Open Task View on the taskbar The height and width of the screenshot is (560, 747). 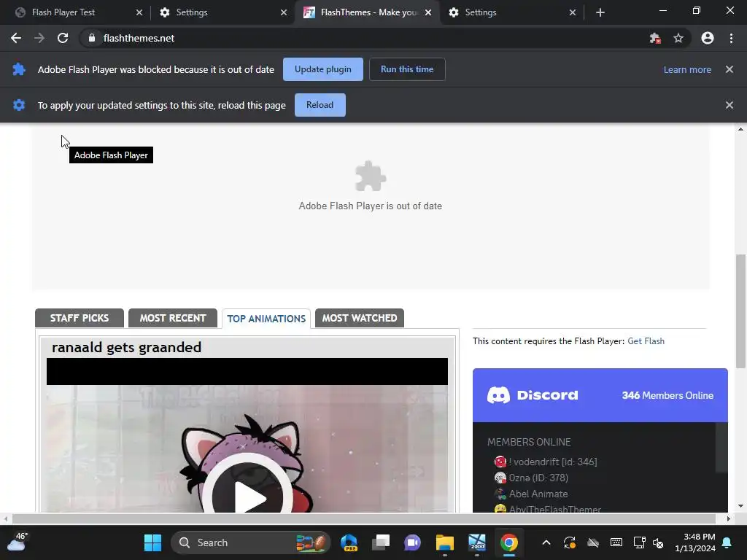point(381,542)
